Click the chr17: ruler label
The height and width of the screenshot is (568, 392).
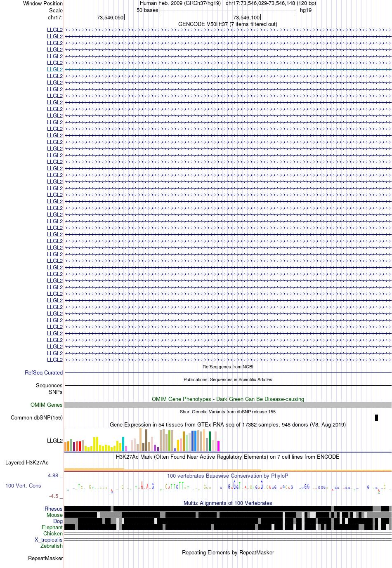pos(55,17)
